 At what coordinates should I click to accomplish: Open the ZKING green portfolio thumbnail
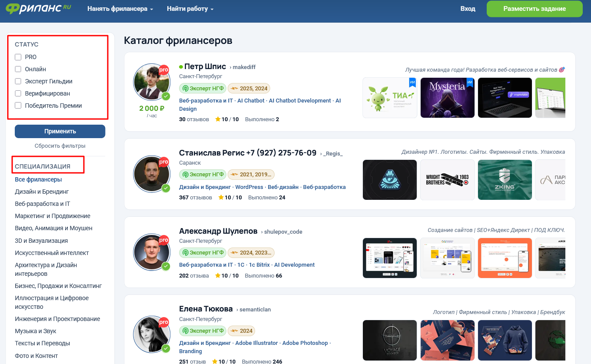pyautogui.click(x=505, y=180)
